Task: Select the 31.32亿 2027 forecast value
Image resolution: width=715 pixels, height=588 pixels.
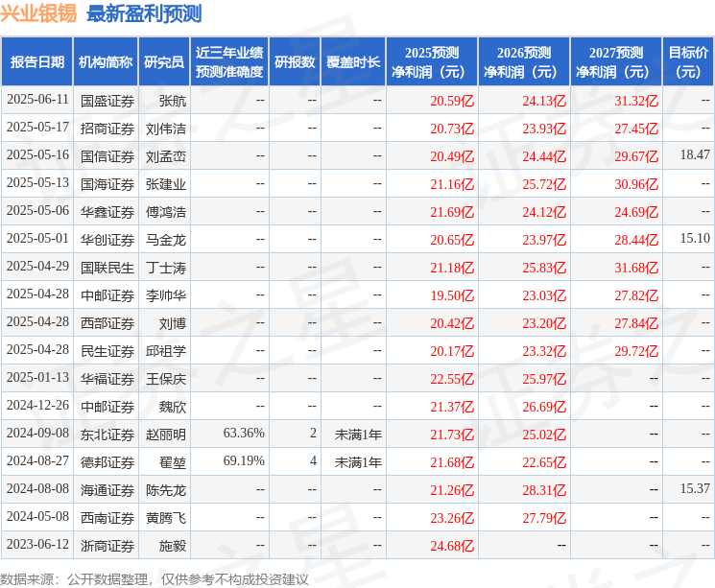Action: coord(636,101)
